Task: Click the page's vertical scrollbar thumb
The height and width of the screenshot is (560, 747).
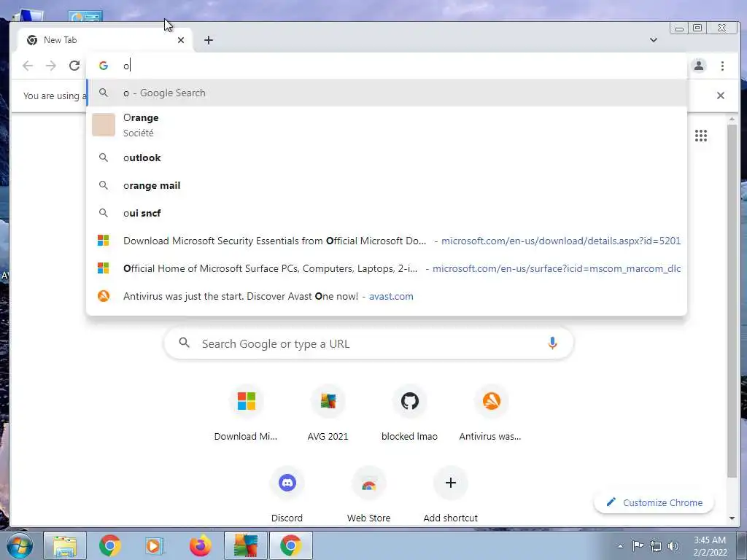Action: 732,301
